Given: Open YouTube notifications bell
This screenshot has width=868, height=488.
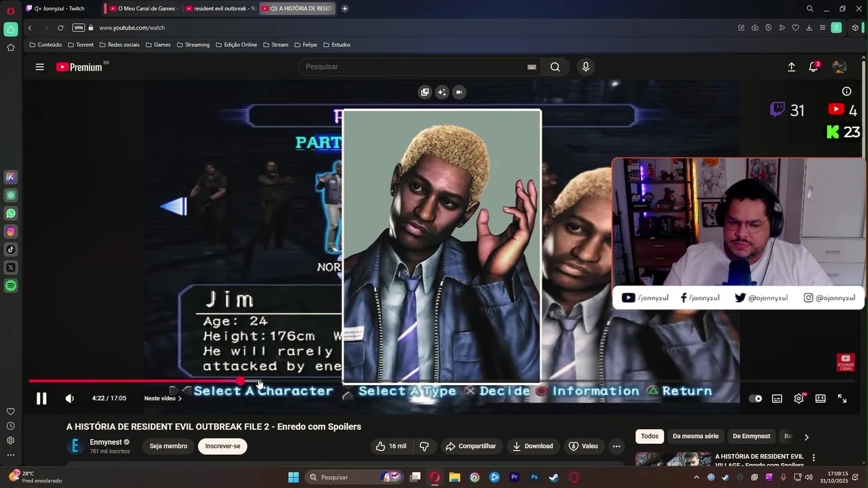Looking at the screenshot, I should (813, 66).
